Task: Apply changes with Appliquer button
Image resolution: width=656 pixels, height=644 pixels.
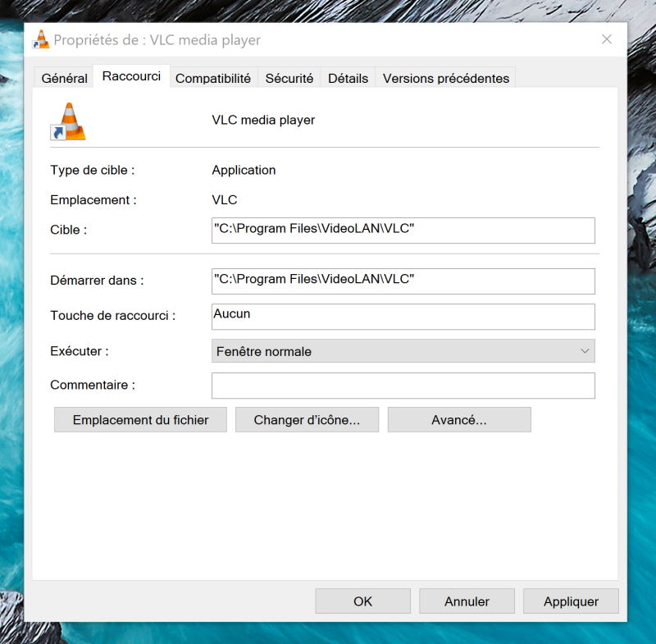Action: pyautogui.click(x=571, y=601)
